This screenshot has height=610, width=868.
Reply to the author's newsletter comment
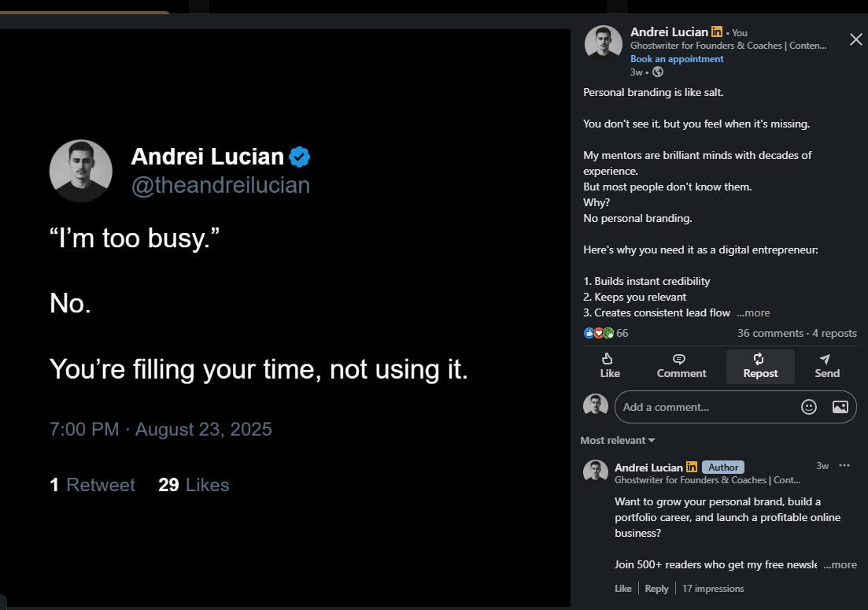(x=656, y=588)
